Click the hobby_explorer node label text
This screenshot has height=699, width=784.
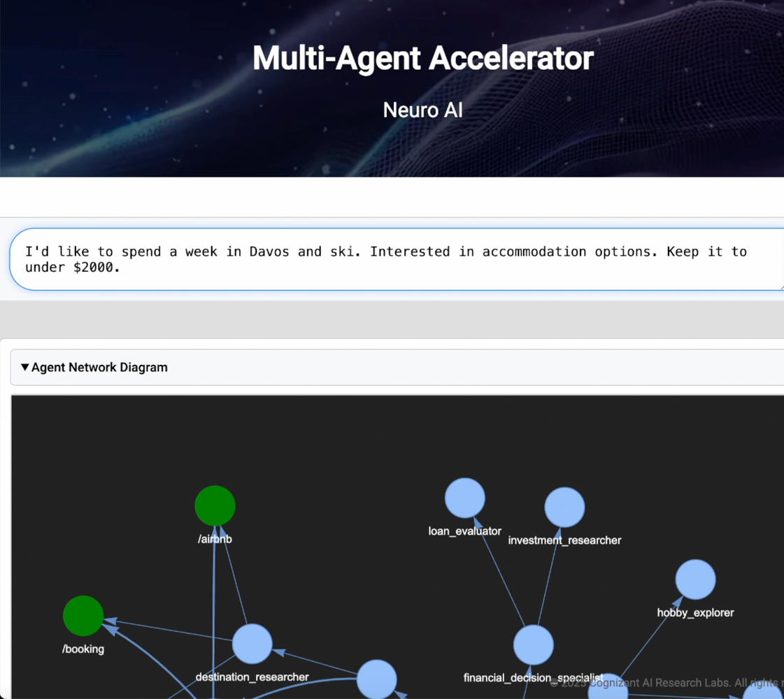[x=695, y=612]
